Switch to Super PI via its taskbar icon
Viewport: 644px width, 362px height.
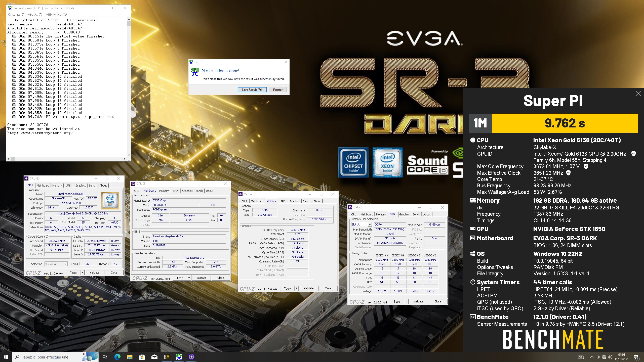[x=179, y=357]
